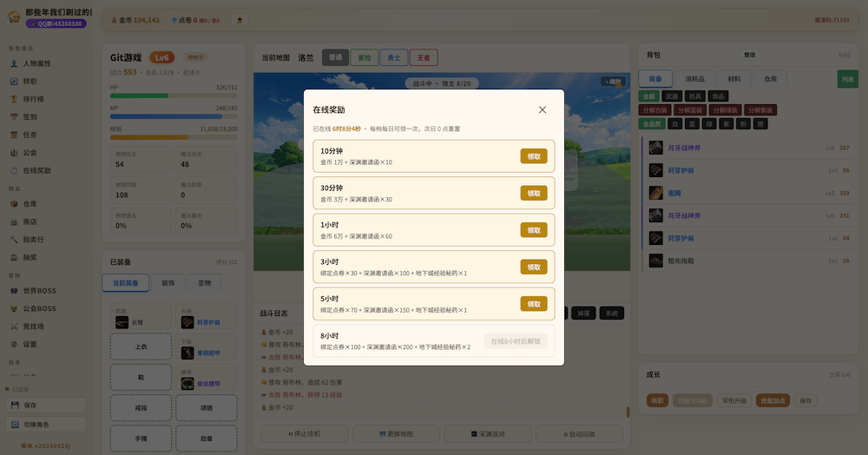
Task: Open 公会BOSS in the sidebar
Action: [47, 308]
